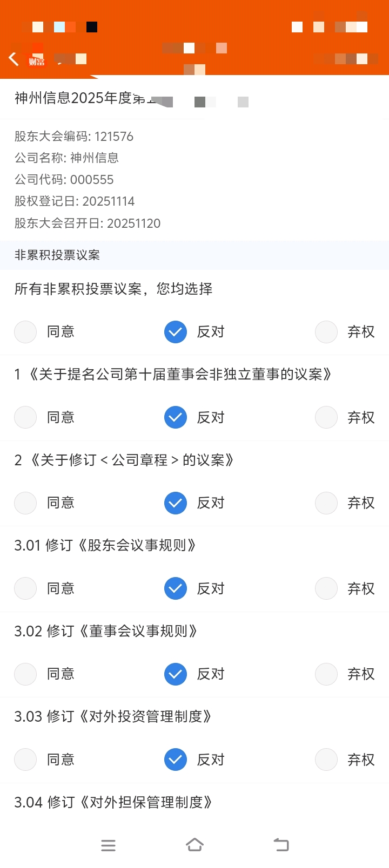
Task: Tap the 3.04 修订《对外担保管理制度》 proposal title
Action: [x=113, y=802]
